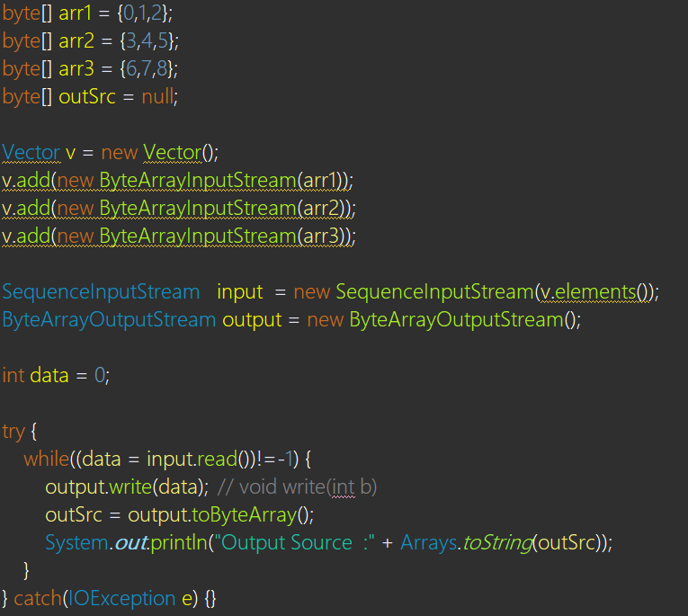The height and width of the screenshot is (616, 688).
Task: Click the green ByteArrayOutputStream() constructor
Action: (x=462, y=320)
